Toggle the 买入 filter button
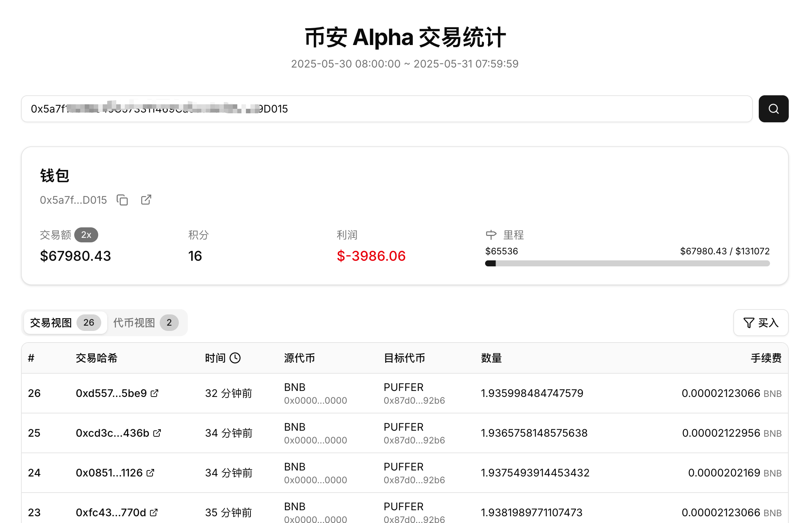 (761, 323)
